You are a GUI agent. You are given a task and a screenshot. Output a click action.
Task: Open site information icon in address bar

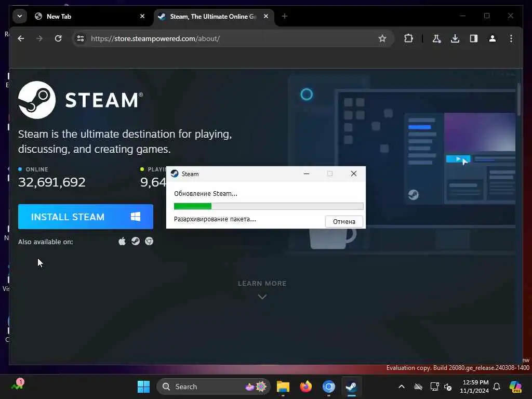(81, 38)
